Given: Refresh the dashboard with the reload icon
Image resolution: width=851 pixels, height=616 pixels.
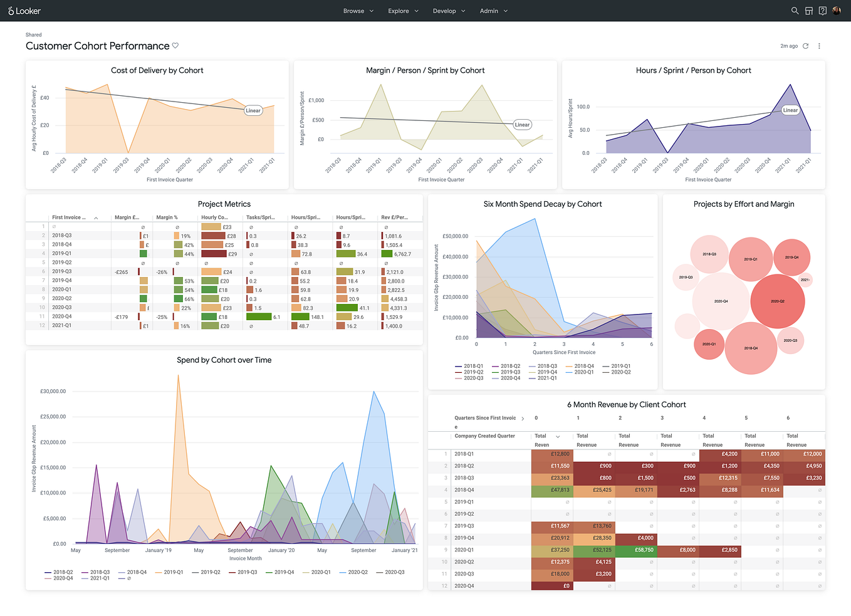Looking at the screenshot, I should (805, 45).
